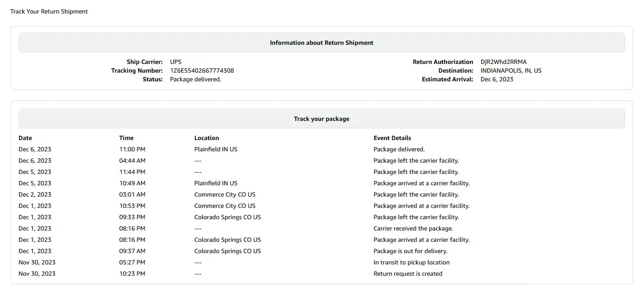Click the 'Package delivered.' status text
The width and height of the screenshot is (644, 294).
[x=196, y=79]
